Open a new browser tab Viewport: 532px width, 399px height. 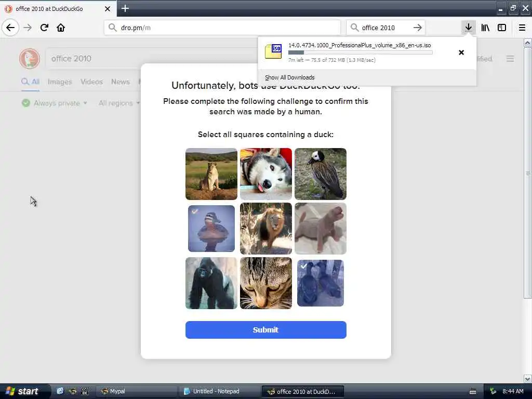125,8
